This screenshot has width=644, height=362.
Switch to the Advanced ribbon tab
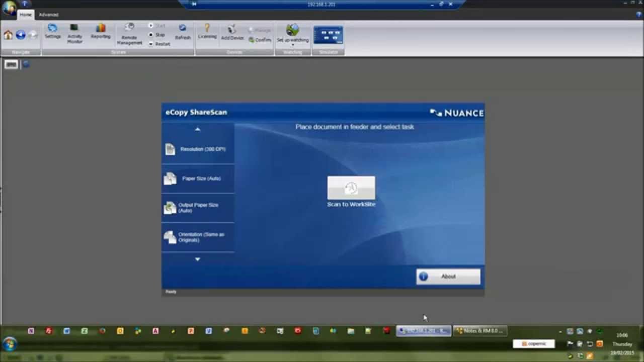[49, 15]
